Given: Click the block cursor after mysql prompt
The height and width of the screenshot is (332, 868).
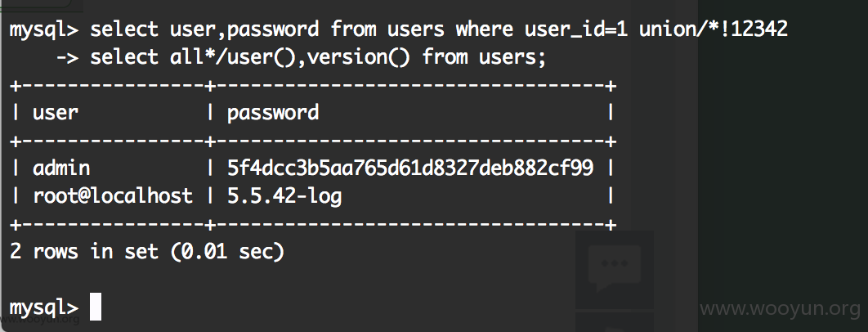Looking at the screenshot, I should point(95,307).
